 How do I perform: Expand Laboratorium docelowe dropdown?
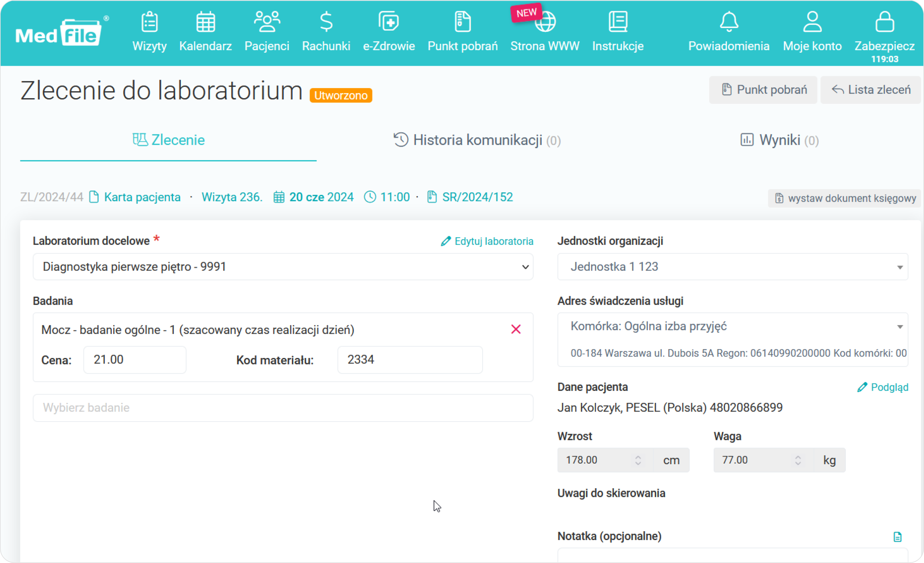click(283, 267)
